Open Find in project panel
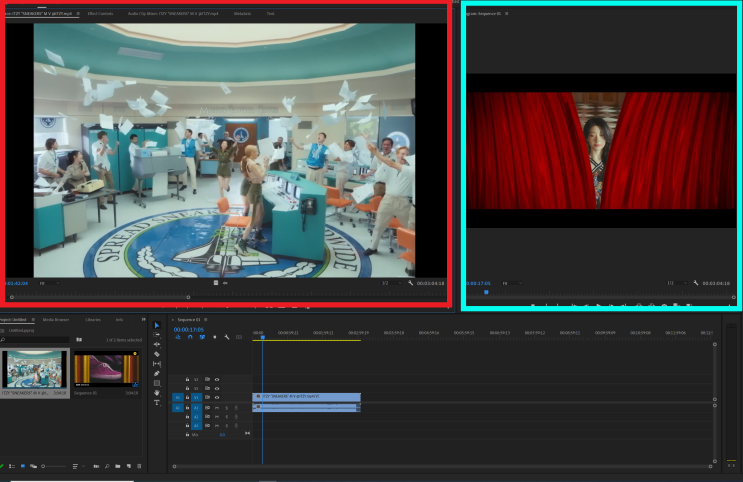 pyautogui.click(x=107, y=466)
